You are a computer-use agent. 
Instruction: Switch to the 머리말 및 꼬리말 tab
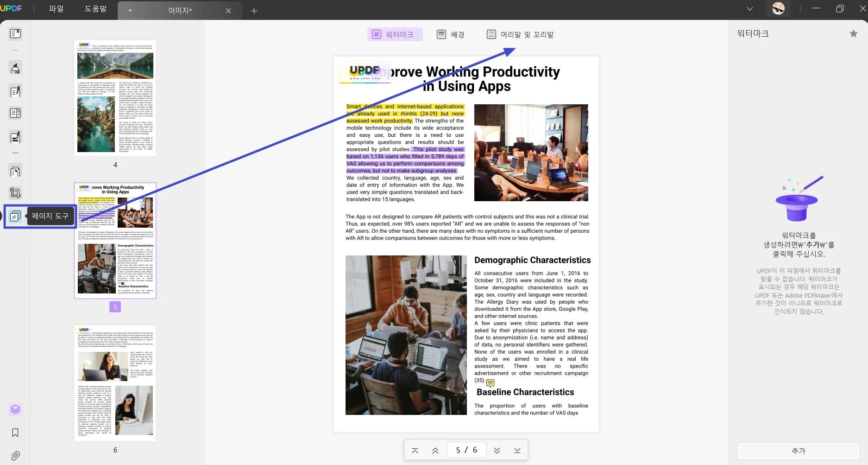[520, 34]
